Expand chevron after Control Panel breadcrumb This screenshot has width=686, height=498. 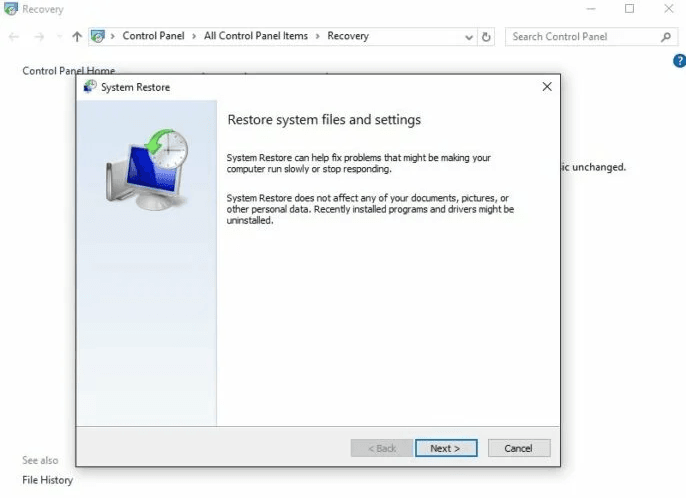tap(194, 36)
